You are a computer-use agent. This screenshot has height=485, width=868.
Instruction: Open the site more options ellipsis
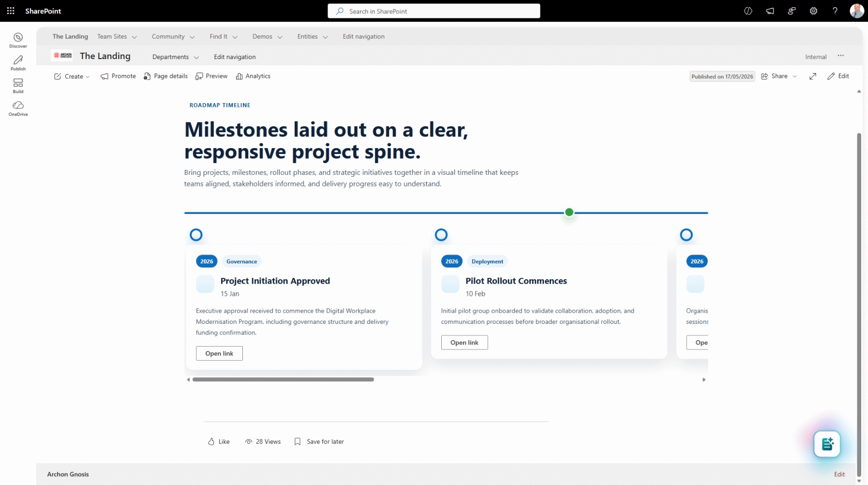pos(841,56)
